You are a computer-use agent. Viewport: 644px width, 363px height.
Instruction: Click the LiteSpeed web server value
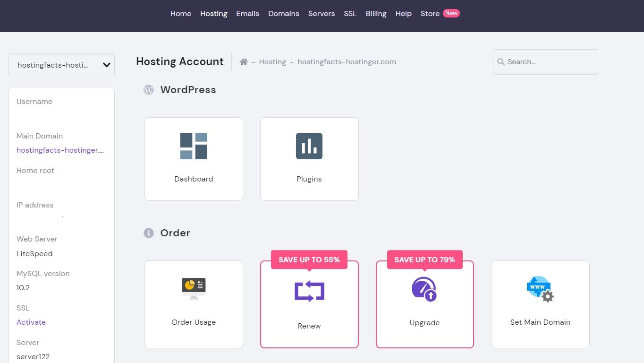tap(34, 254)
